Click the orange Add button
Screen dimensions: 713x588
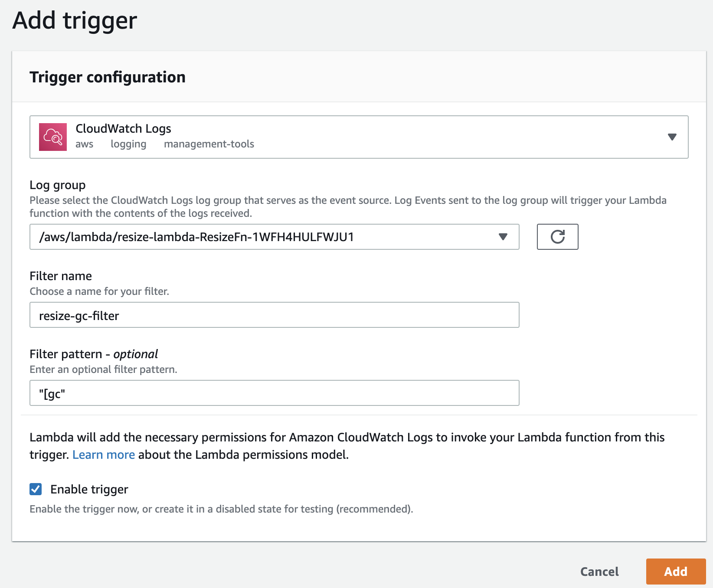pos(676,572)
